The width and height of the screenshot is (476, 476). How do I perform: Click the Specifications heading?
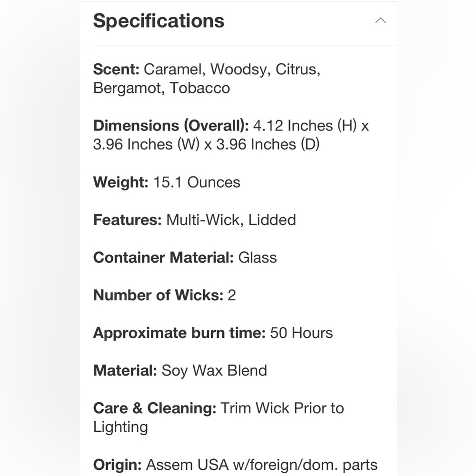[x=159, y=21]
